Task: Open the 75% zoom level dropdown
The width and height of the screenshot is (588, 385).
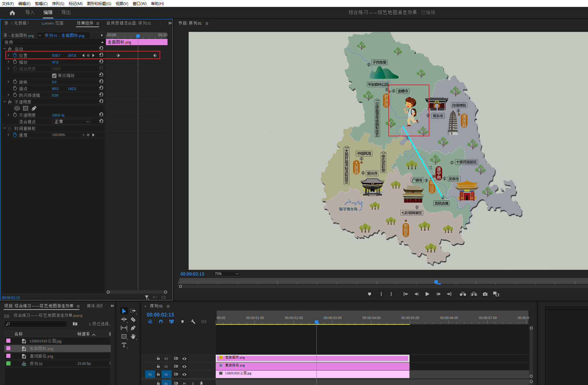Action: [226, 274]
